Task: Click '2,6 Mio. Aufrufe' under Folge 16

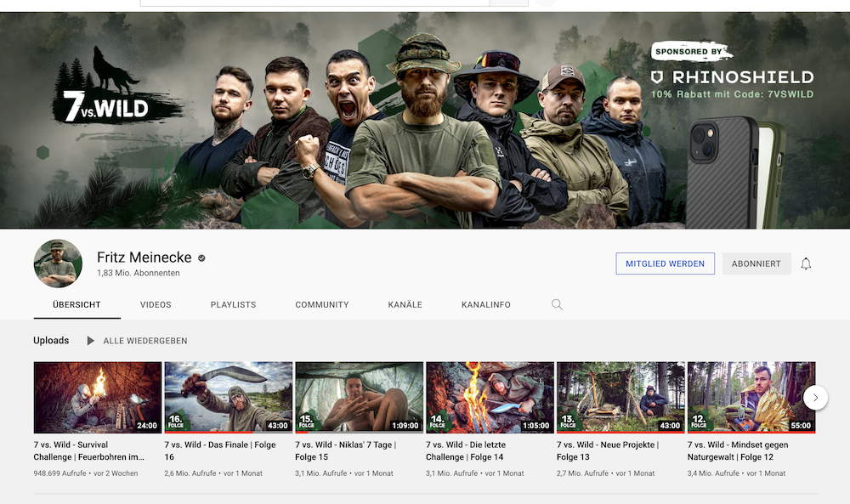Action: coord(190,473)
